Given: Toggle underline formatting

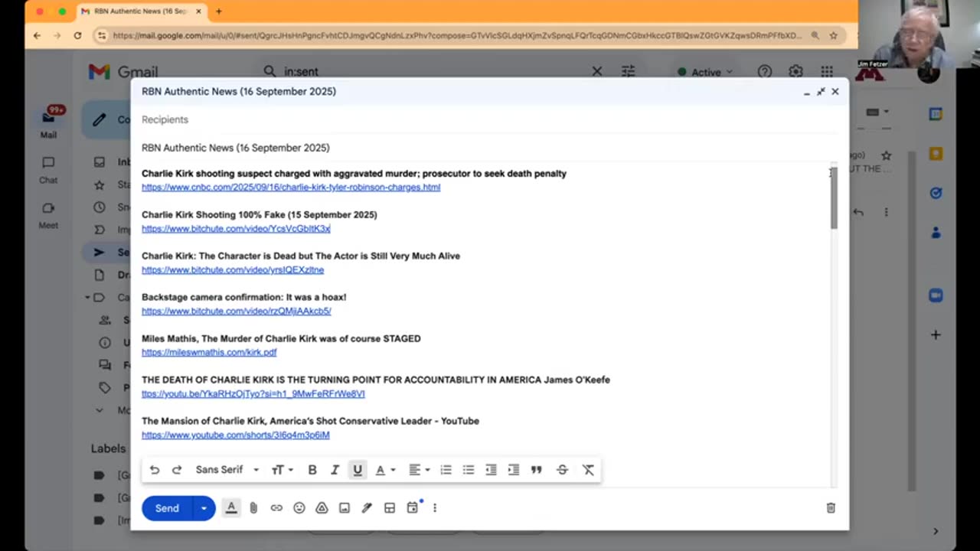Looking at the screenshot, I should tap(358, 470).
